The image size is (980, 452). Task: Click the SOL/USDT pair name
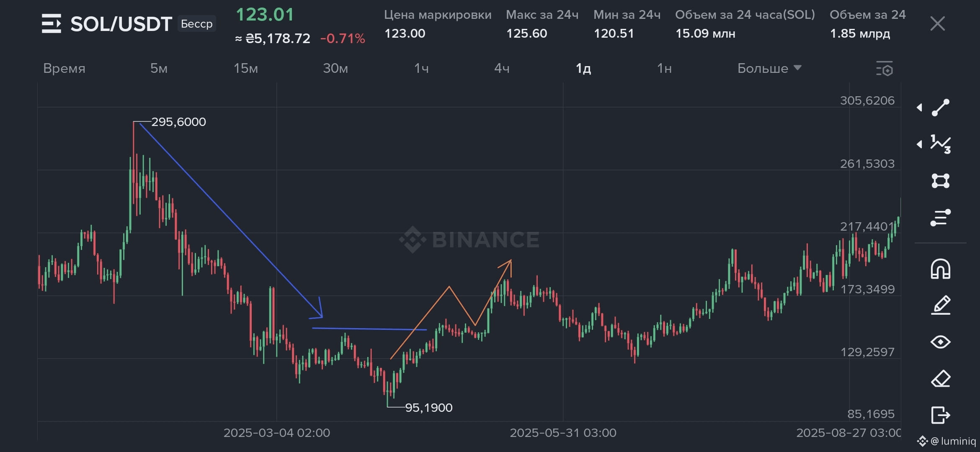coord(121,24)
